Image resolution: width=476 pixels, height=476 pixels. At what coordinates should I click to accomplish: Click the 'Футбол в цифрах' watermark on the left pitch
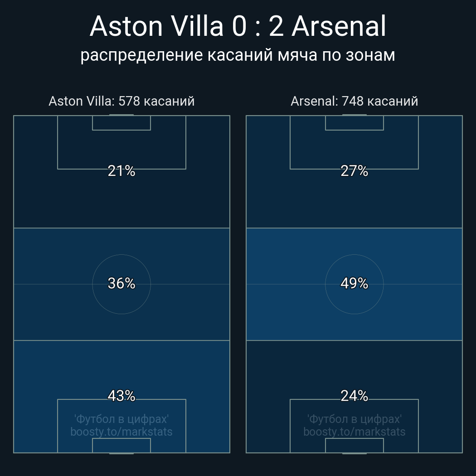point(121,419)
